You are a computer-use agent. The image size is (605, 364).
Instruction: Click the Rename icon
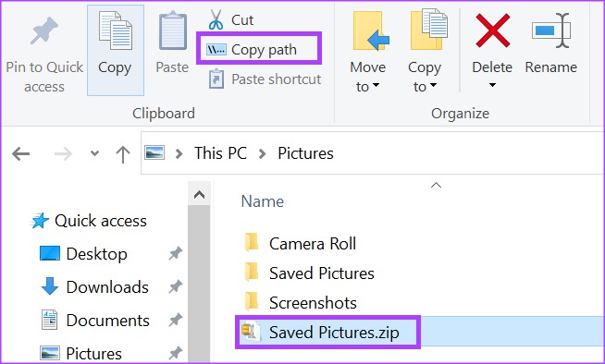(551, 30)
